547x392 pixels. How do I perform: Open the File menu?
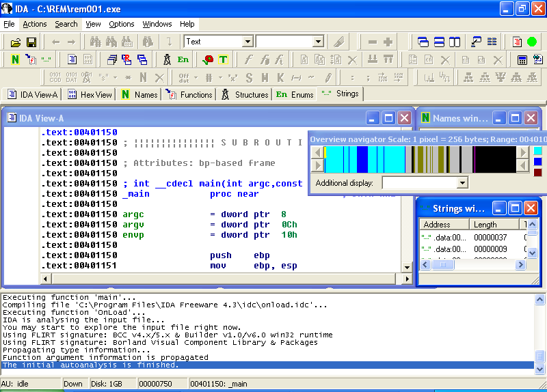pyautogui.click(x=9, y=24)
